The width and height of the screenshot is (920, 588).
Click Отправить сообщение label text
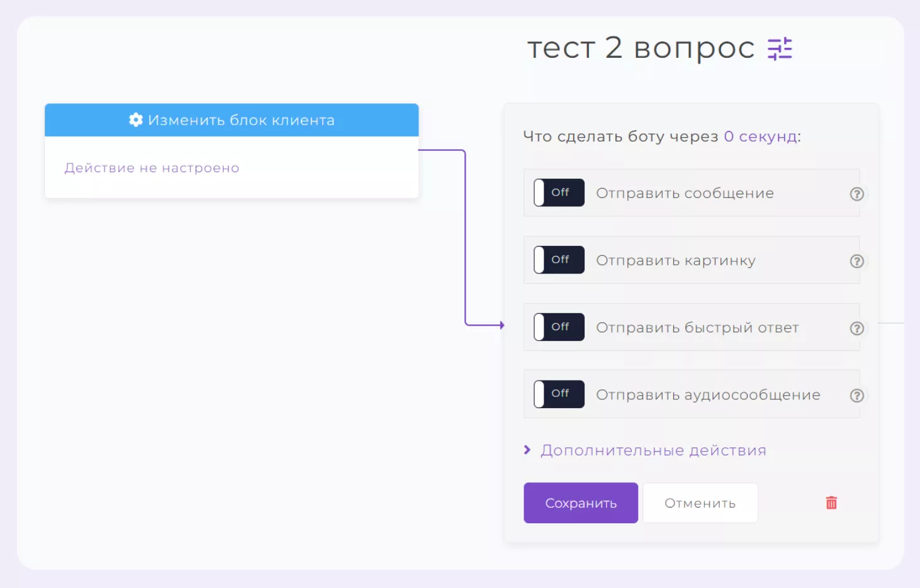tap(685, 194)
